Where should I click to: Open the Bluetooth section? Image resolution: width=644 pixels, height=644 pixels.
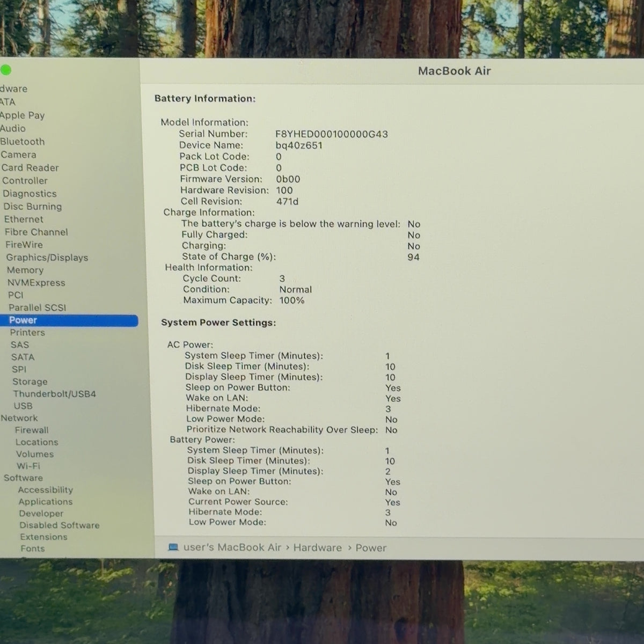[x=23, y=142]
